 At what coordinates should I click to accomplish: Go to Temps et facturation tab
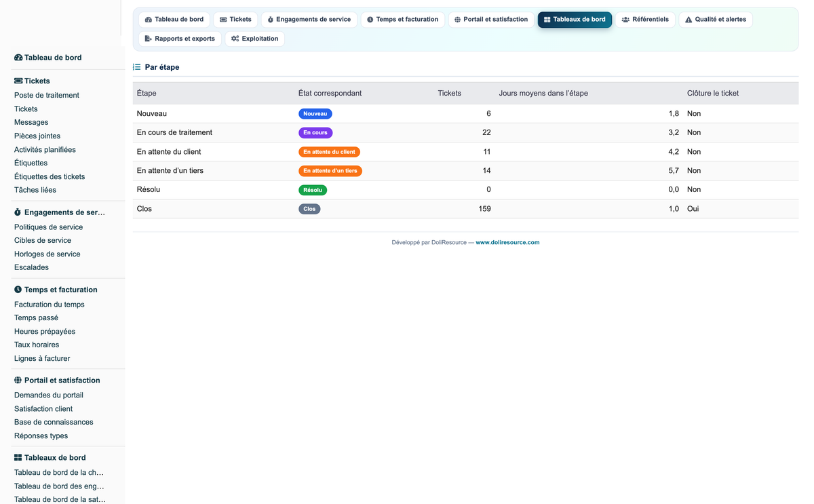point(403,20)
